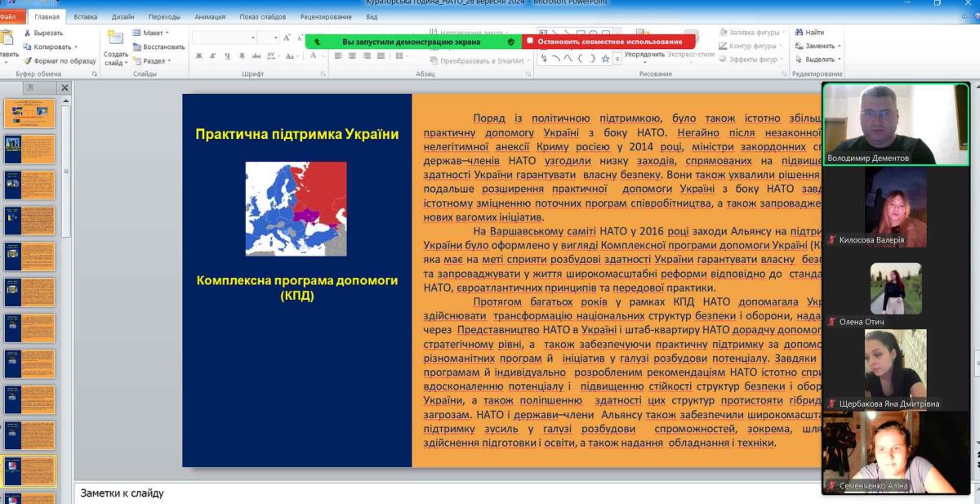Select the second slide thumbnail
Image resolution: width=980 pixels, height=504 pixels.
[30, 149]
